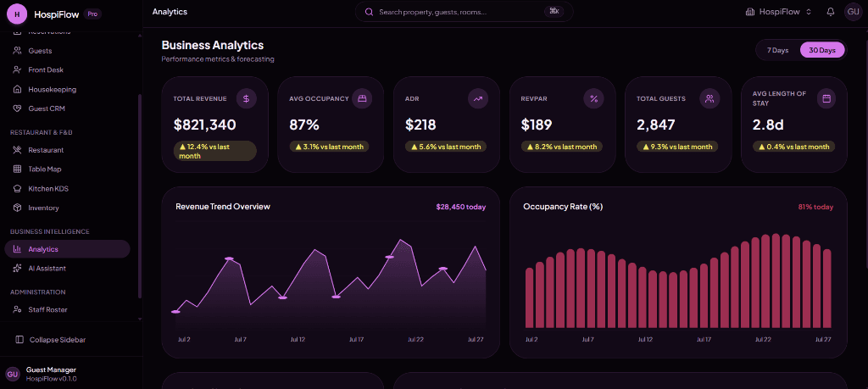Click the GU user avatar in header
The image size is (868, 389).
[x=853, y=12]
